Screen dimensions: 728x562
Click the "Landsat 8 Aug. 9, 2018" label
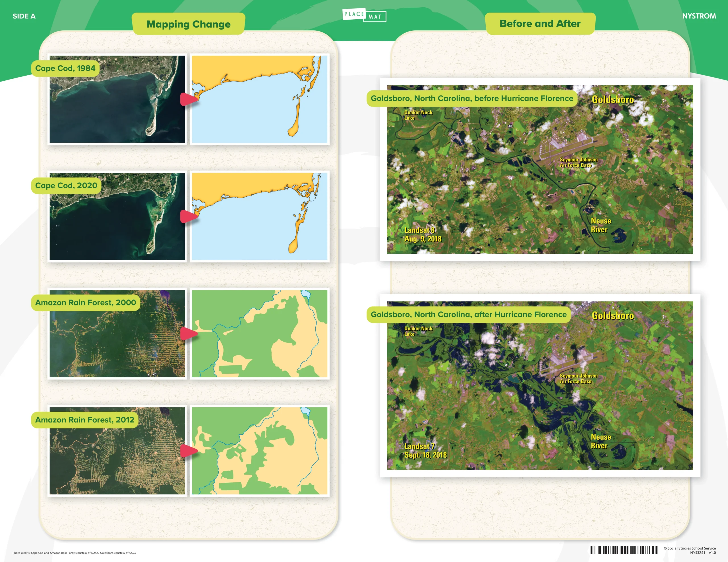click(x=423, y=234)
